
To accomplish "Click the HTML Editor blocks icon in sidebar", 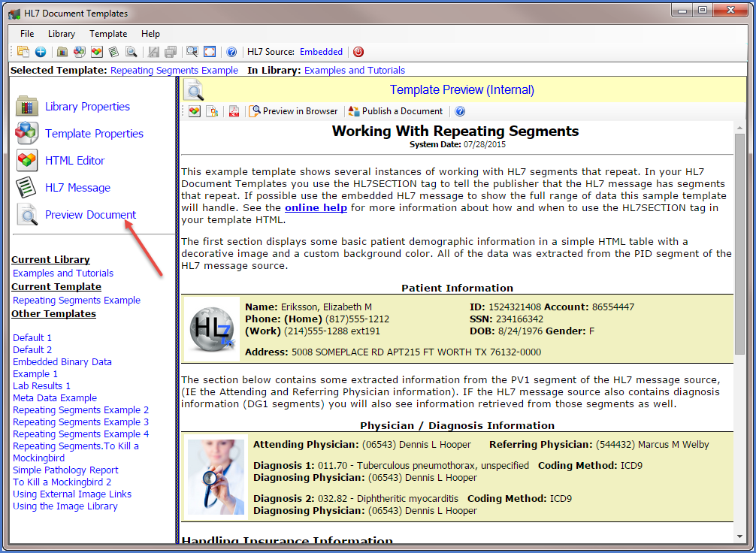I will tap(26, 161).
